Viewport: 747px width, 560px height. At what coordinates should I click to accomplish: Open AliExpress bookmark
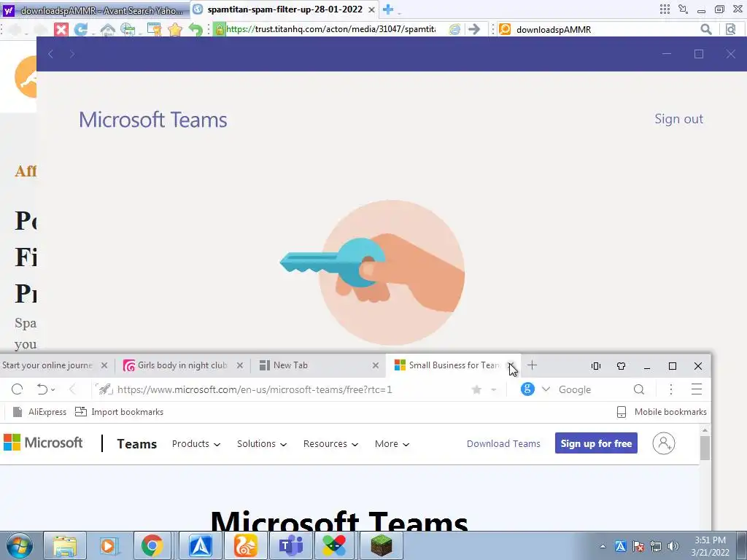pyautogui.click(x=39, y=412)
